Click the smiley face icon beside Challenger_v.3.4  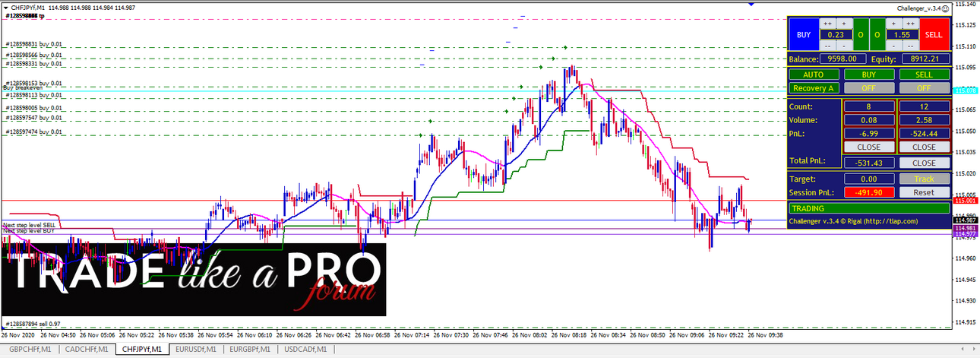click(947, 8)
